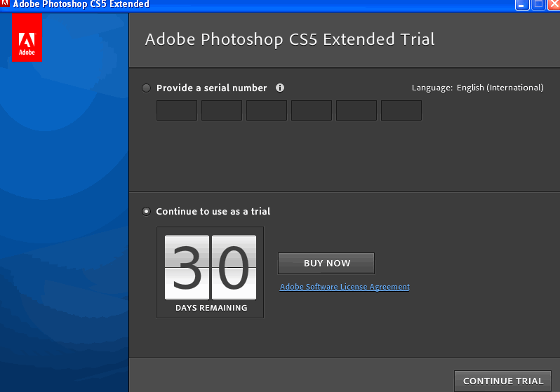Click the first serial number field
Image resolution: width=560 pixels, height=392 pixels.
177,111
